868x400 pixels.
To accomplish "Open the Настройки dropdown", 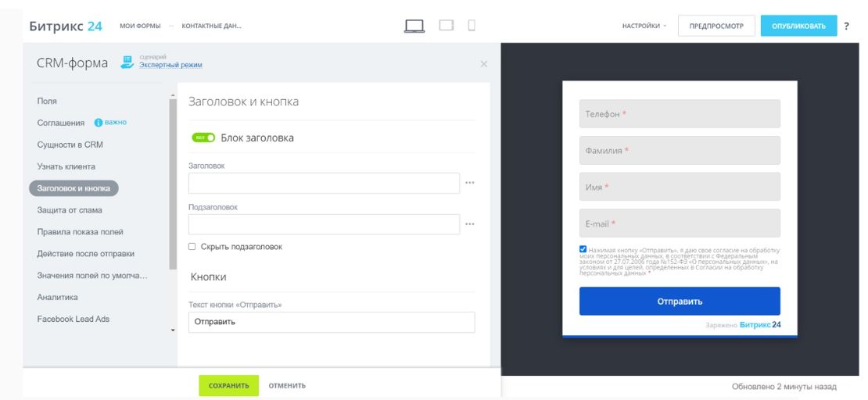I will 644,26.
